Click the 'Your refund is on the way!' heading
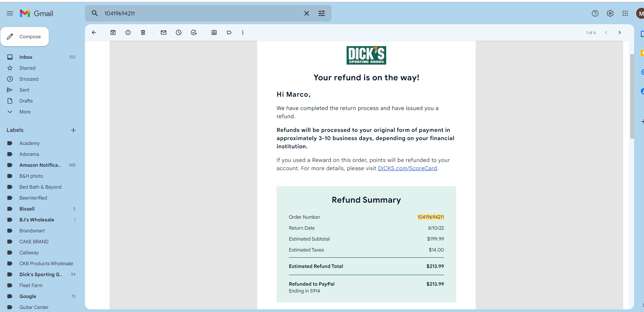This screenshot has width=644, height=312. coord(366,78)
